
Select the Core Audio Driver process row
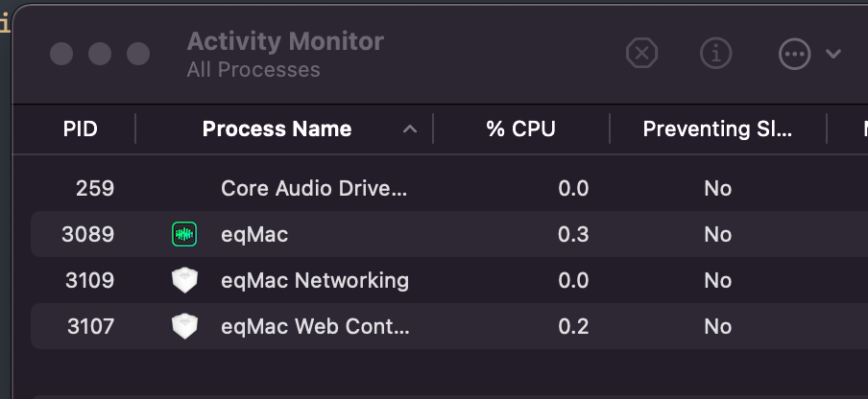[314, 188]
